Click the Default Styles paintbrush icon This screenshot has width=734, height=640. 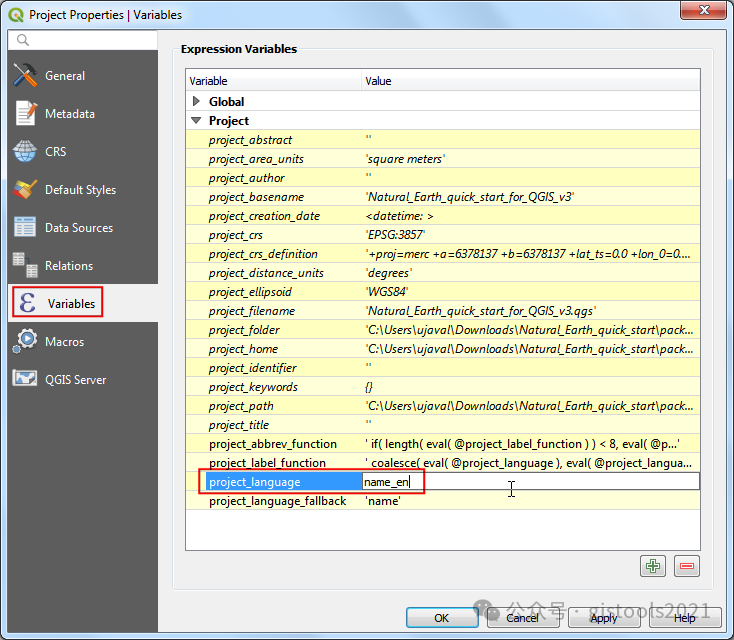pos(25,189)
